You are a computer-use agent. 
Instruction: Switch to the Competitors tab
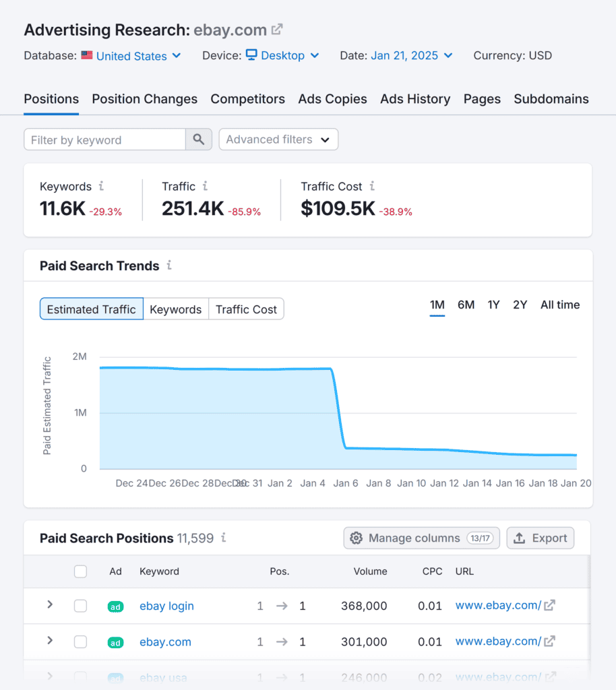click(x=247, y=99)
